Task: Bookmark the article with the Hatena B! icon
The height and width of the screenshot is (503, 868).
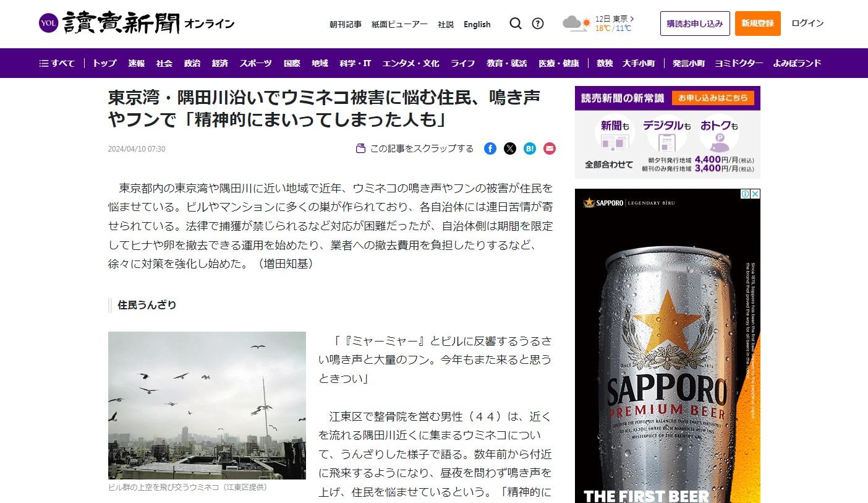Action: [529, 148]
